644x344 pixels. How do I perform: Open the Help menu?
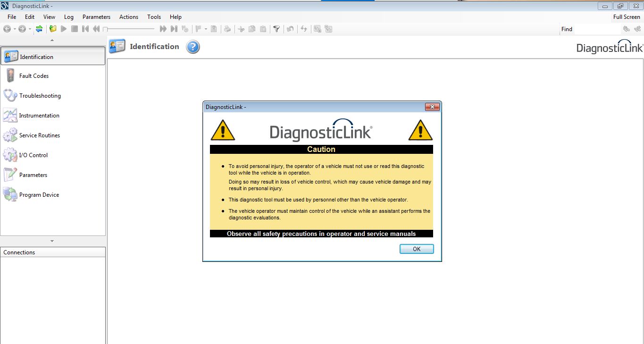(176, 17)
